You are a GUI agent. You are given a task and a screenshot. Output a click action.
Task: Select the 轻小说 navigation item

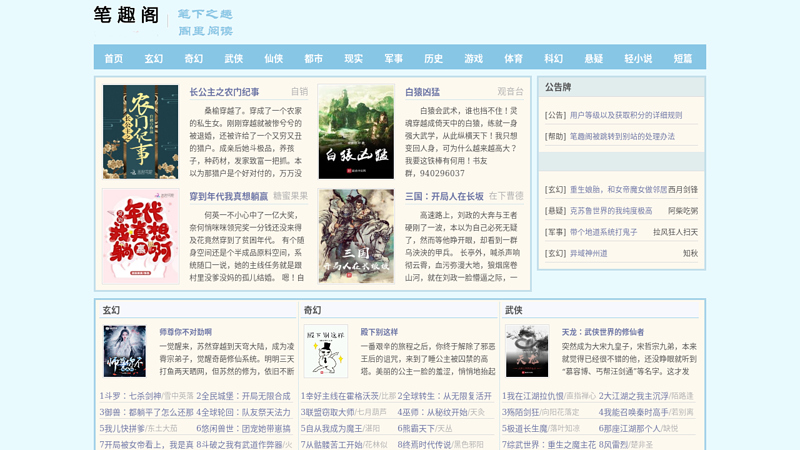point(638,59)
